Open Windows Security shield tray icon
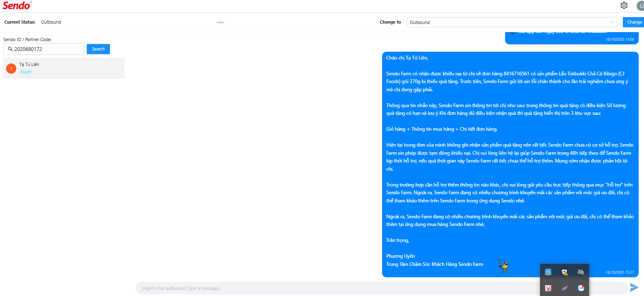Image resolution: width=644 pixels, height=296 pixels. (x=565, y=272)
